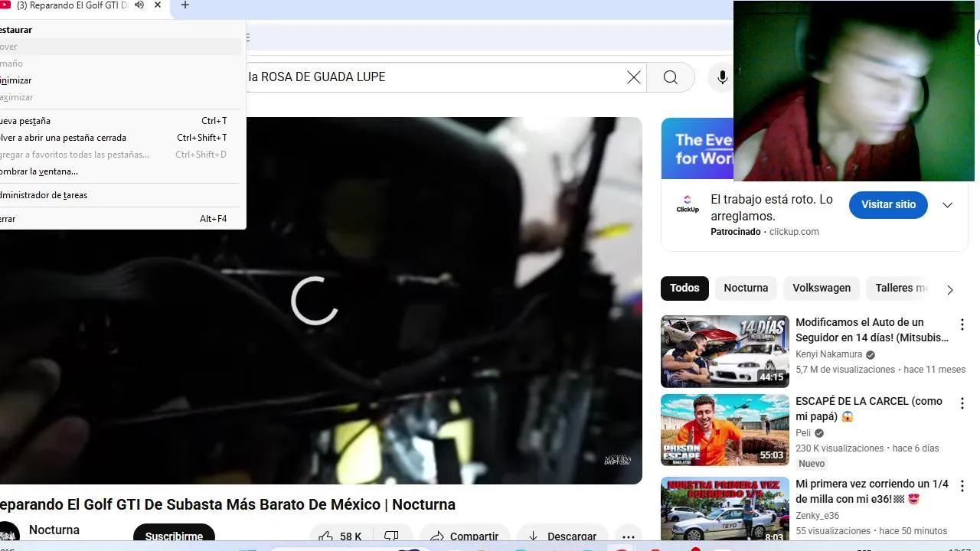The height and width of the screenshot is (551, 980).
Task: Open options for Modificamos el Auto video
Action: tap(962, 324)
